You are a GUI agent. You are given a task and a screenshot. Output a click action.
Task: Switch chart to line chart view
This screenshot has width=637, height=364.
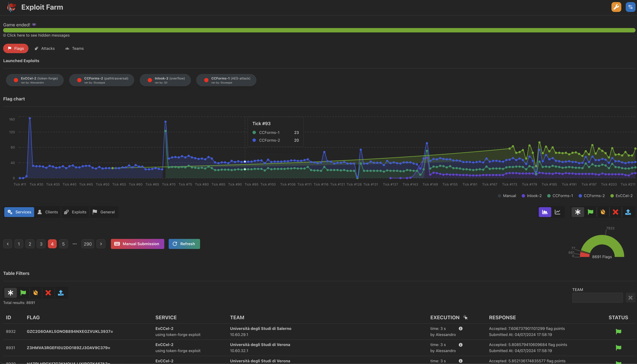[x=557, y=212]
